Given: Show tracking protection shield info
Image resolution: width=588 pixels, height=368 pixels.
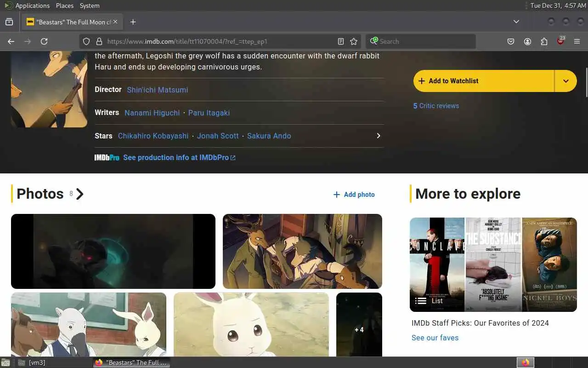Looking at the screenshot, I should tap(86, 41).
